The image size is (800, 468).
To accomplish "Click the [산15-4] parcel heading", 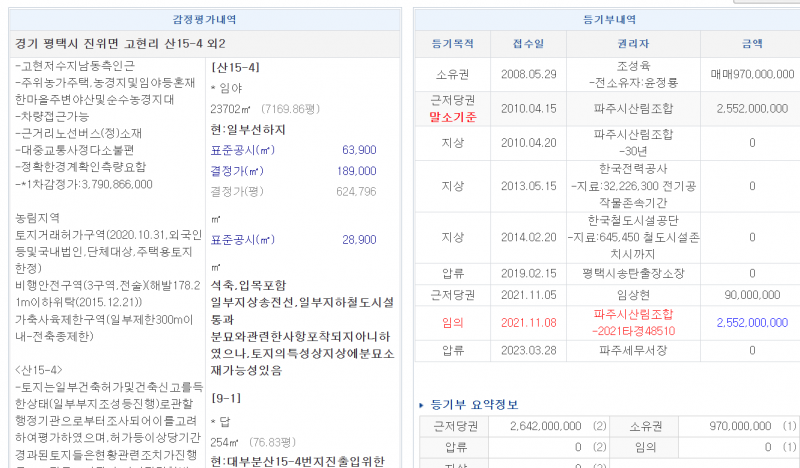I will 235,66.
